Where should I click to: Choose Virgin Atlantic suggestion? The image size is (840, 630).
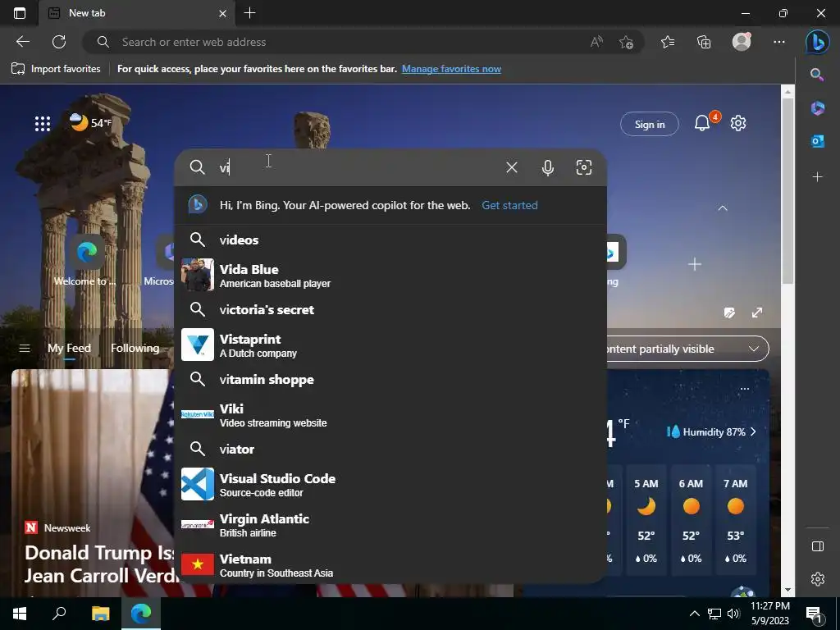pyautogui.click(x=390, y=524)
